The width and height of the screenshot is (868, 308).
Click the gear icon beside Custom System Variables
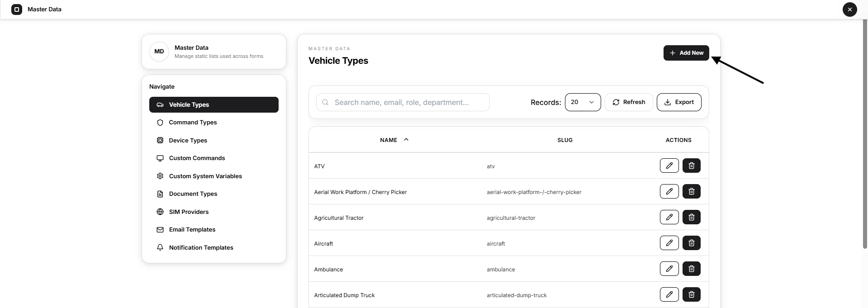click(x=160, y=176)
